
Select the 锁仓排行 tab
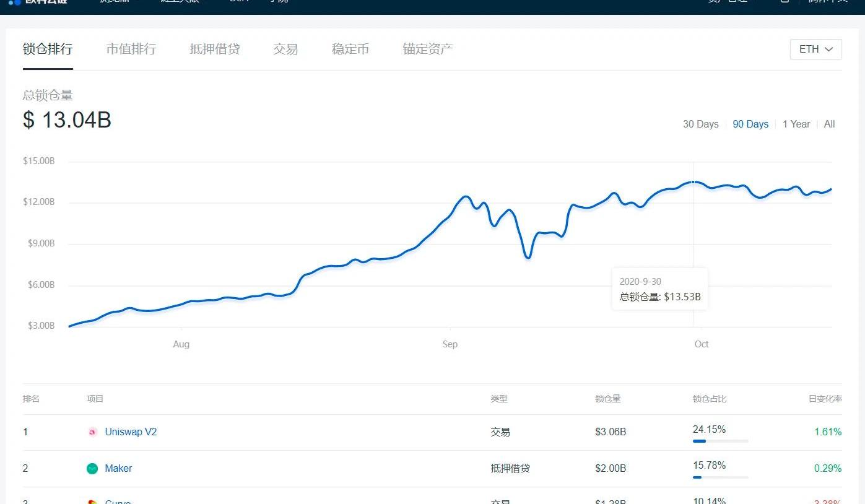coord(48,49)
